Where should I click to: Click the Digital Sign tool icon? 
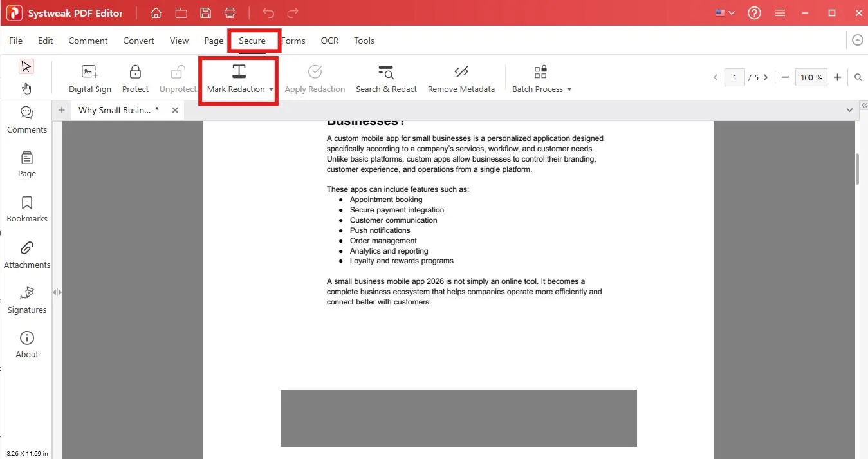tap(90, 71)
